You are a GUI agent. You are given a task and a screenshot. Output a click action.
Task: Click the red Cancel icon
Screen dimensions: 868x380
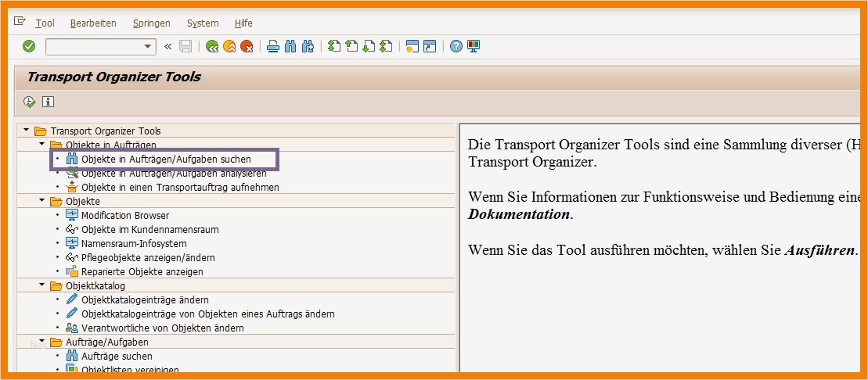[247, 46]
